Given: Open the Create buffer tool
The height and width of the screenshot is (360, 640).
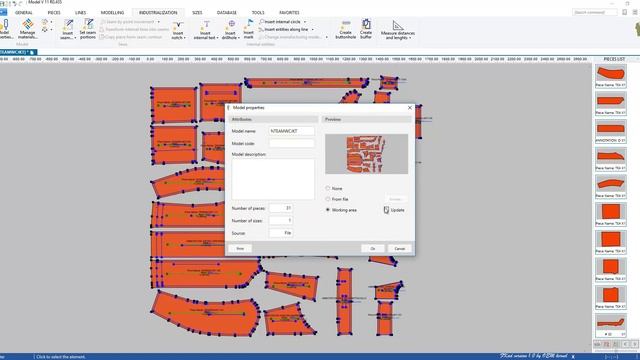Looking at the screenshot, I should [366, 29].
